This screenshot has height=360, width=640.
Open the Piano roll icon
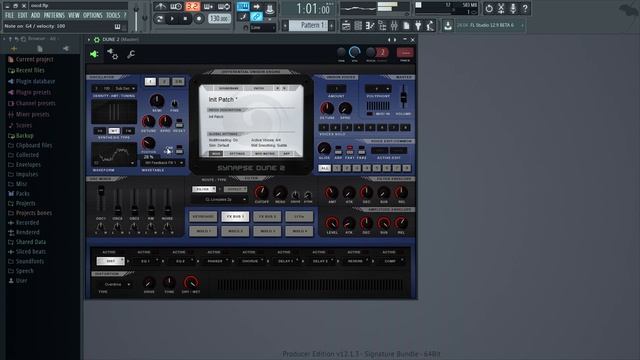tap(370, 26)
